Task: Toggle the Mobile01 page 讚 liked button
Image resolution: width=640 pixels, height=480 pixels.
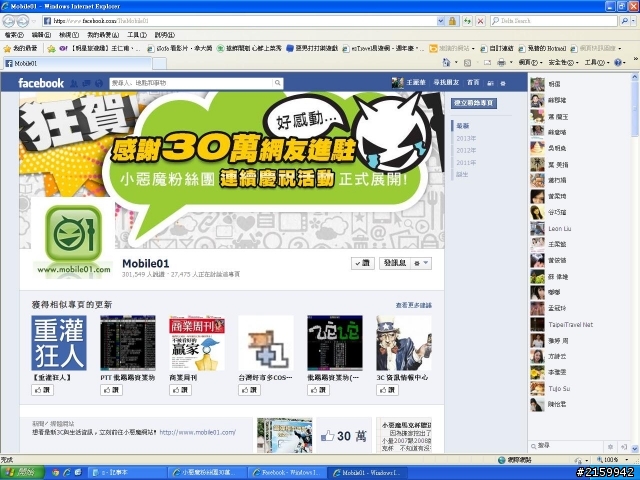Action: (362, 263)
